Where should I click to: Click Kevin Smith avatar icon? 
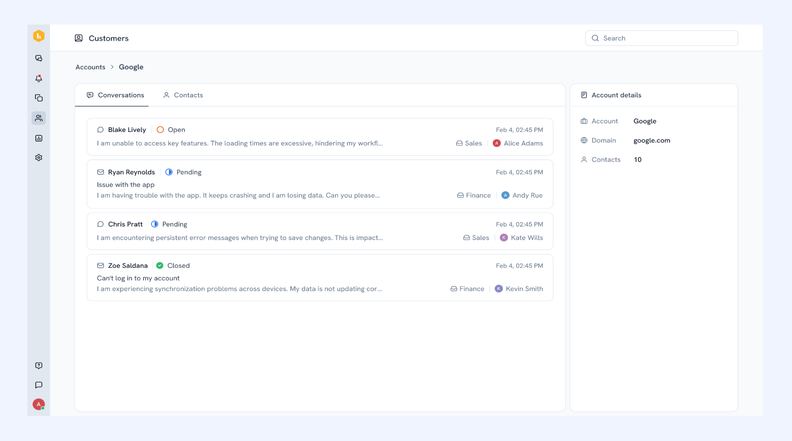[499, 289]
